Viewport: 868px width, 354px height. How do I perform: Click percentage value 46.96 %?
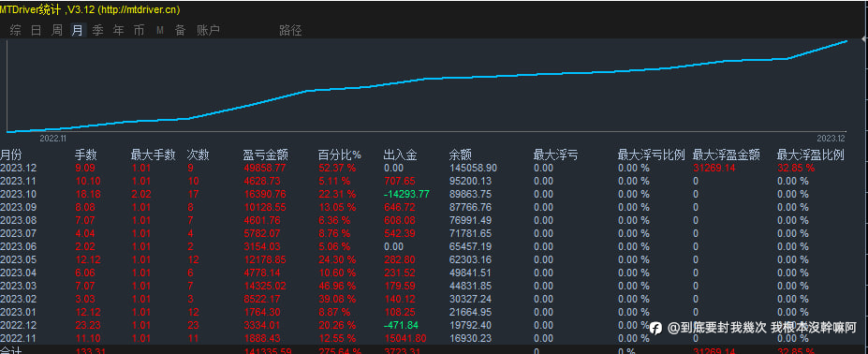pos(337,286)
